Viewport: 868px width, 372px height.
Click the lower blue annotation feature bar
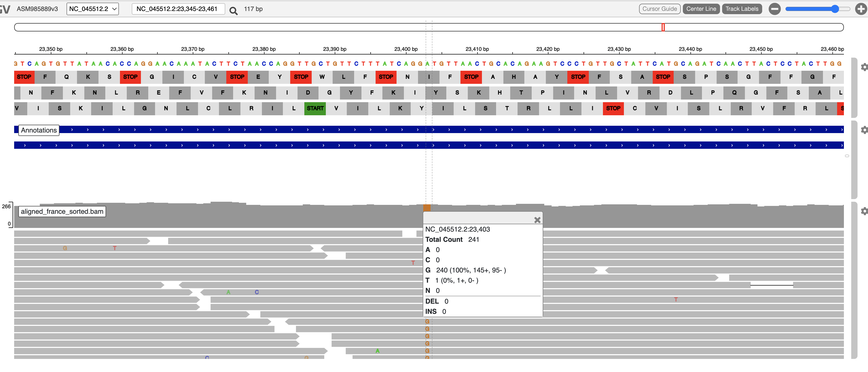point(428,145)
